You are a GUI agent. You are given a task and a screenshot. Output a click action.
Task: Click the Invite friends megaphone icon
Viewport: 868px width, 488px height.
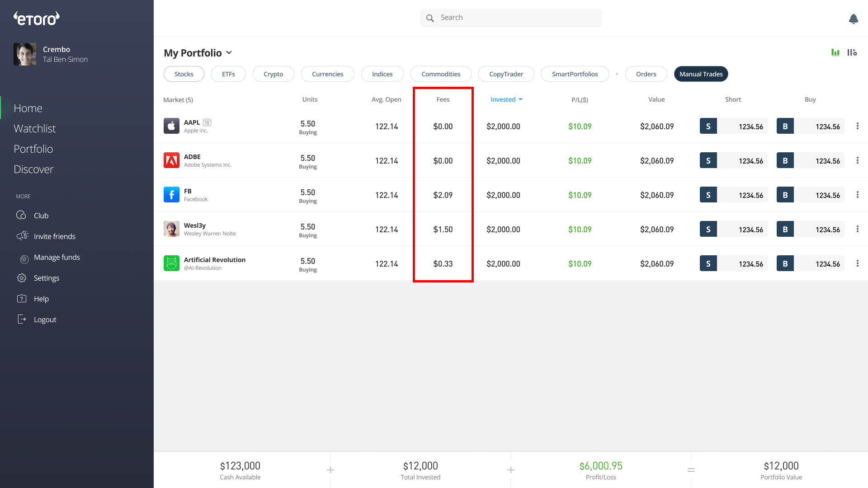[x=22, y=236]
